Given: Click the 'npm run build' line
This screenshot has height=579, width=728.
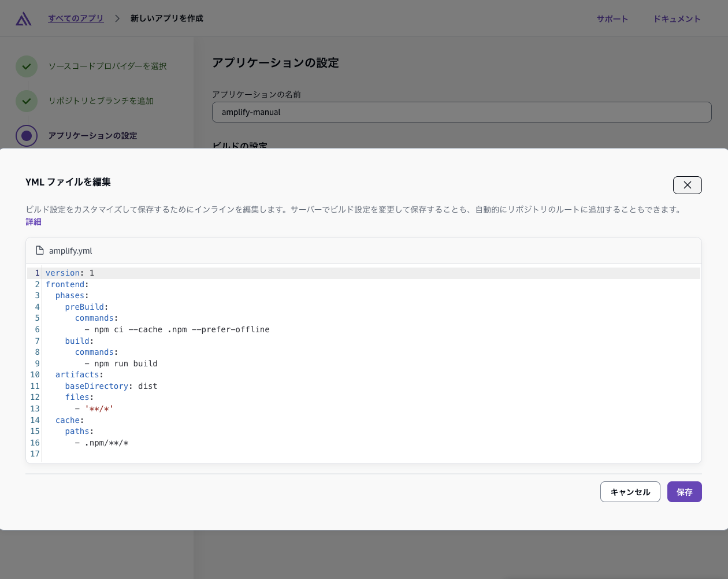Looking at the screenshot, I should click(121, 363).
